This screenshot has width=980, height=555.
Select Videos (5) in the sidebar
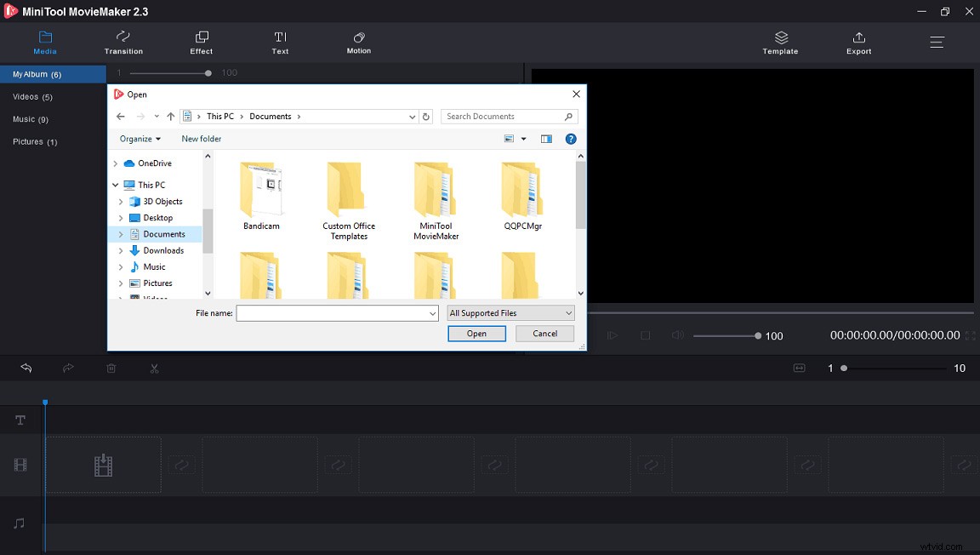pos(32,97)
